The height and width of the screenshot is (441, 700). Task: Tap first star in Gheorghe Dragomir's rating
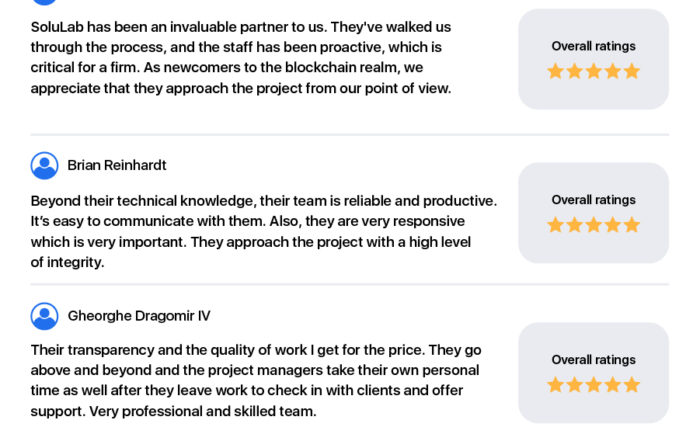click(x=555, y=385)
